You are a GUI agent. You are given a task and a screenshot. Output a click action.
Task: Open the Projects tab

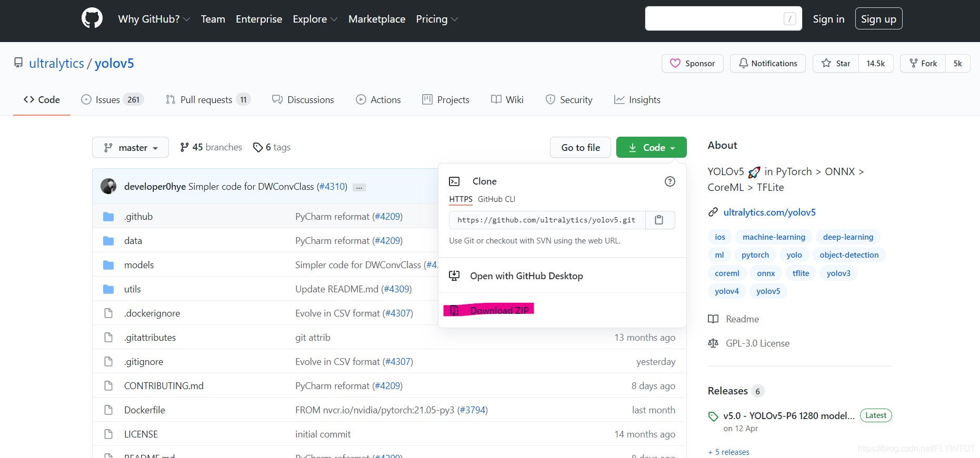click(x=446, y=99)
